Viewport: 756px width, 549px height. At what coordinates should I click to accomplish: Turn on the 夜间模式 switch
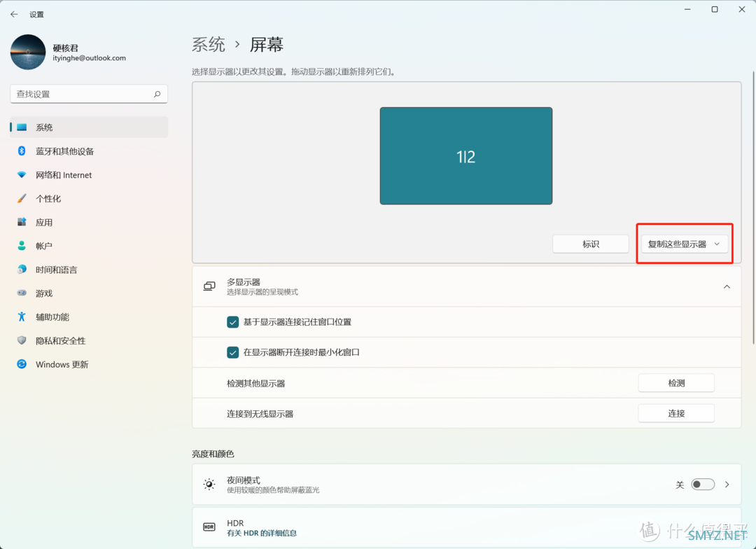point(703,485)
